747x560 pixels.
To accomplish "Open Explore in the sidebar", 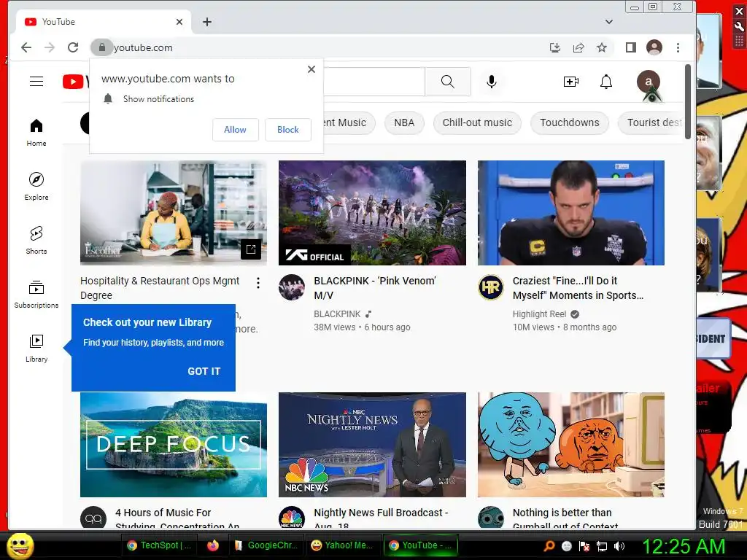I will 36,186.
